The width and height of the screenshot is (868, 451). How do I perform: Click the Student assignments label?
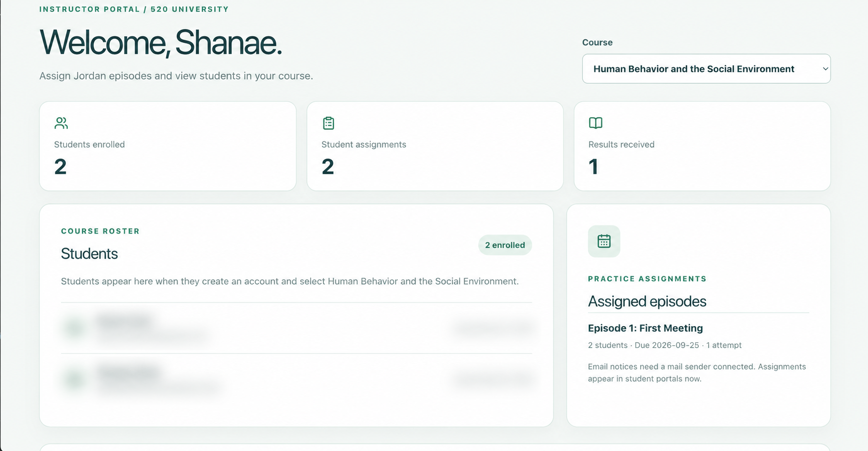point(364,145)
